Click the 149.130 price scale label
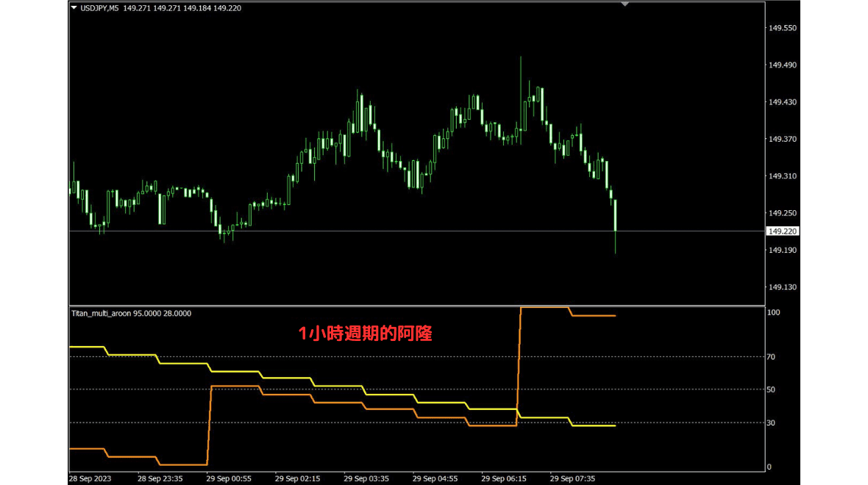The width and height of the screenshot is (868, 485). coord(783,287)
